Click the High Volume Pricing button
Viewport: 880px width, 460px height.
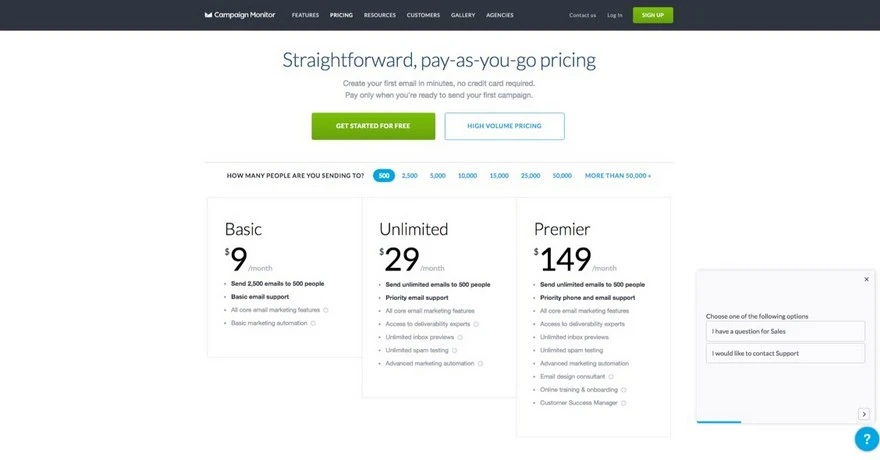(504, 126)
